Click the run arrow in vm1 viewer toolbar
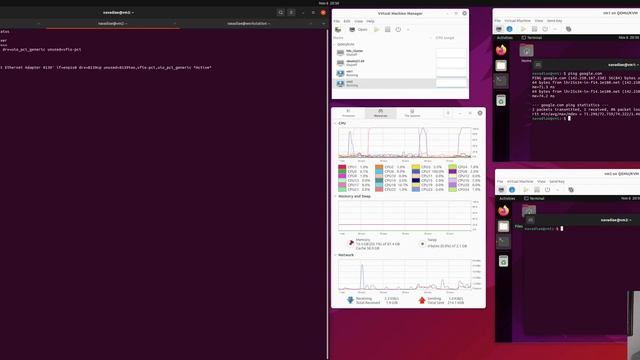 (x=523, y=29)
